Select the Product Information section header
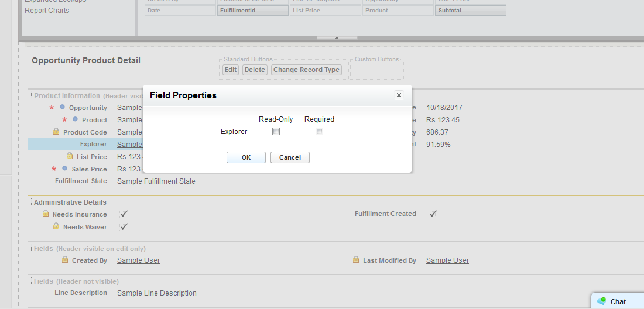The image size is (644, 309). [x=67, y=95]
